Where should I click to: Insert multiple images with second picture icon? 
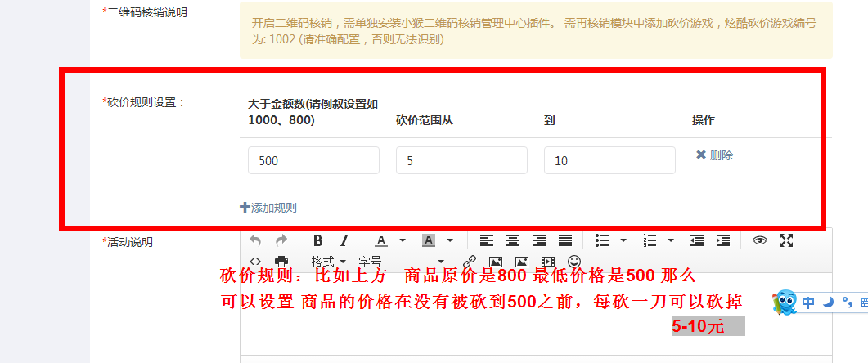pyautogui.click(x=521, y=261)
